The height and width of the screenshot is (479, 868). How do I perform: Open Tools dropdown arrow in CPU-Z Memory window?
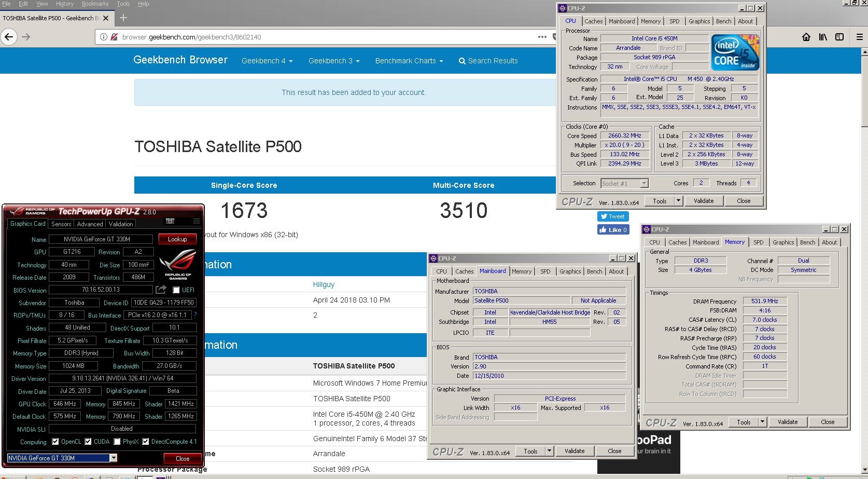click(x=762, y=422)
